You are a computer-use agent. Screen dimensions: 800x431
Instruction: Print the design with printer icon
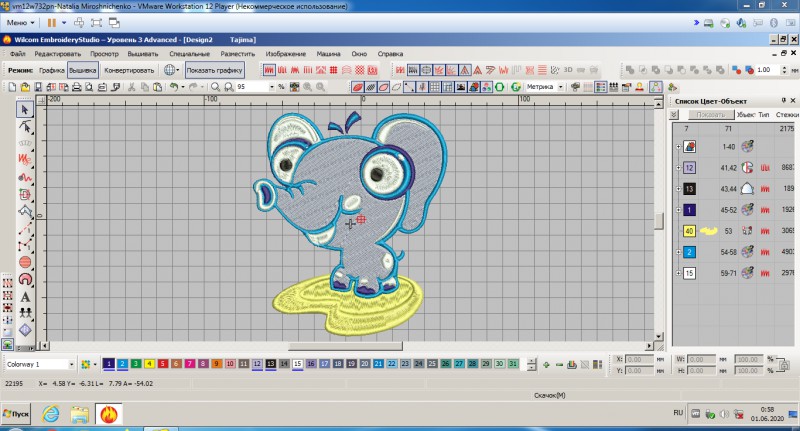[77, 87]
